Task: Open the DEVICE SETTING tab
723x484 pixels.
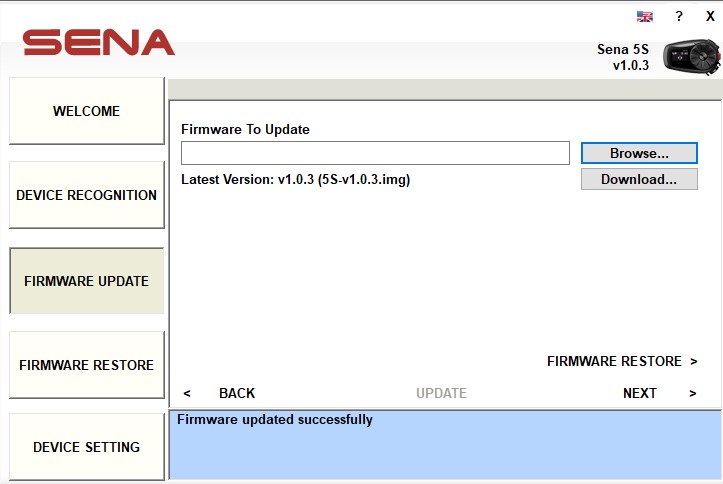Action: tap(86, 447)
